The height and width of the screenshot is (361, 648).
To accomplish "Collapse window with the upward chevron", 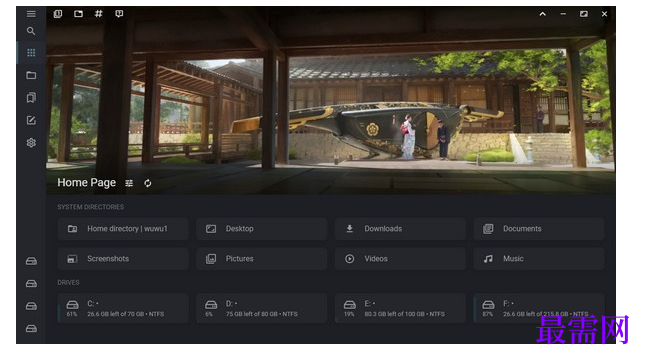I will click(x=543, y=14).
